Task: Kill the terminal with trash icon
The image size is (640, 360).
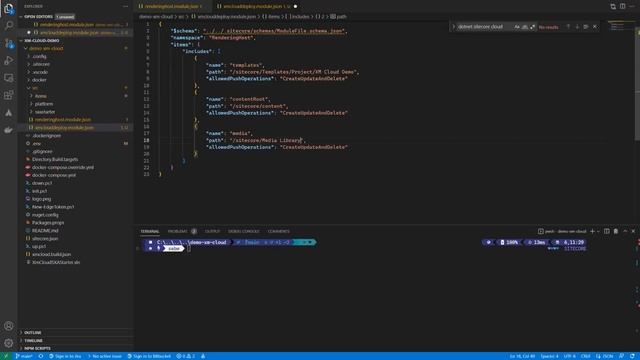Action: 616,231
